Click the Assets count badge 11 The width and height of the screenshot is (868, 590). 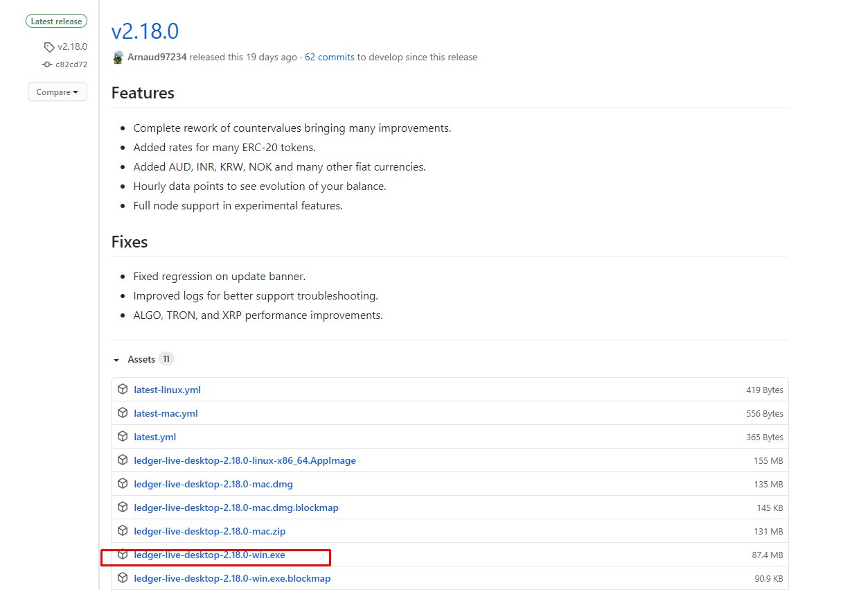(x=166, y=359)
